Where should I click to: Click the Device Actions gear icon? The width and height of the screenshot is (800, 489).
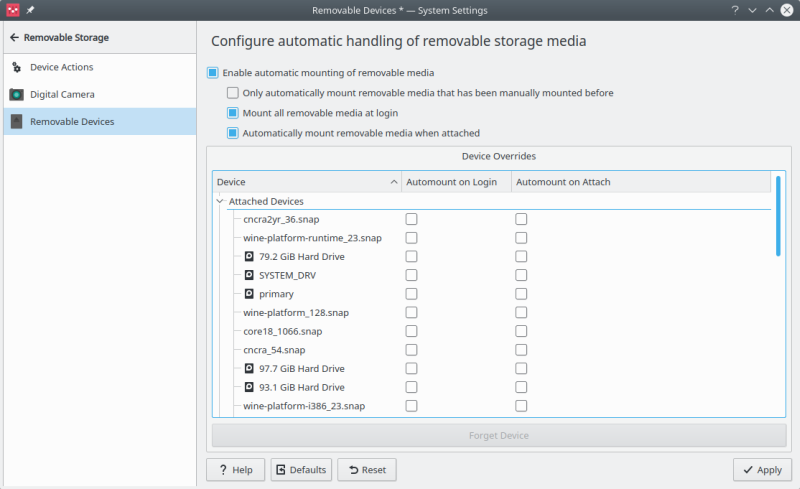(16, 67)
